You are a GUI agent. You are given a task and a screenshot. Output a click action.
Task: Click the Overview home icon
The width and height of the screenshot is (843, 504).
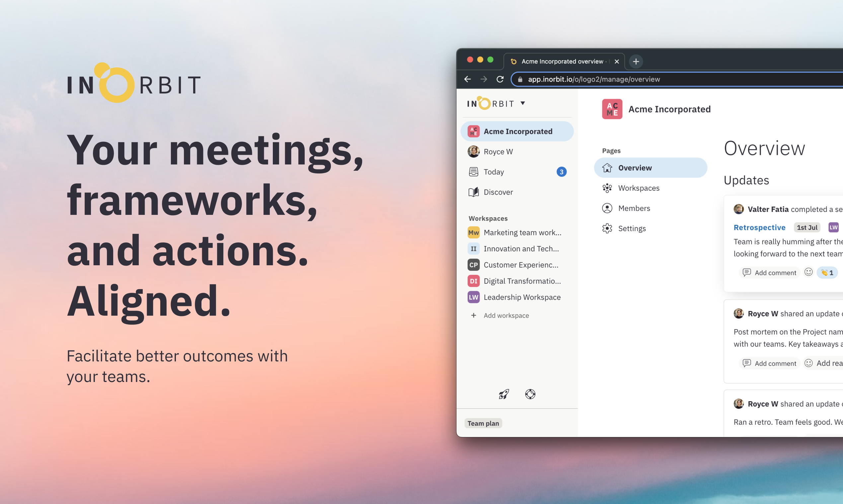pos(607,168)
